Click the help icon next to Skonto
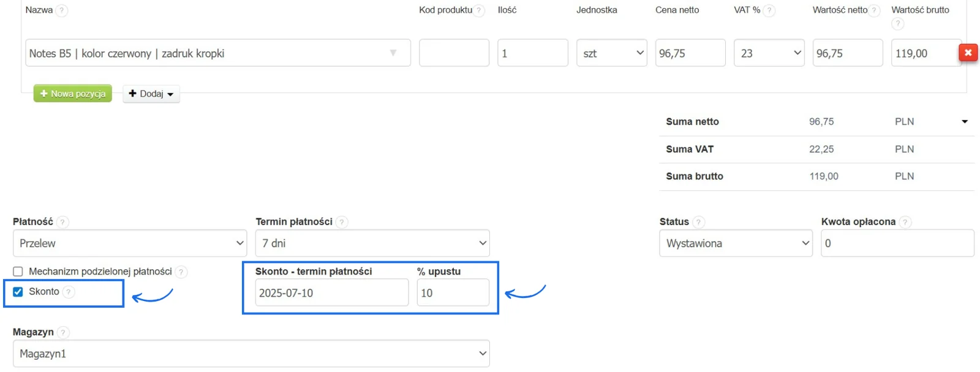The height and width of the screenshot is (372, 980). coord(69,292)
